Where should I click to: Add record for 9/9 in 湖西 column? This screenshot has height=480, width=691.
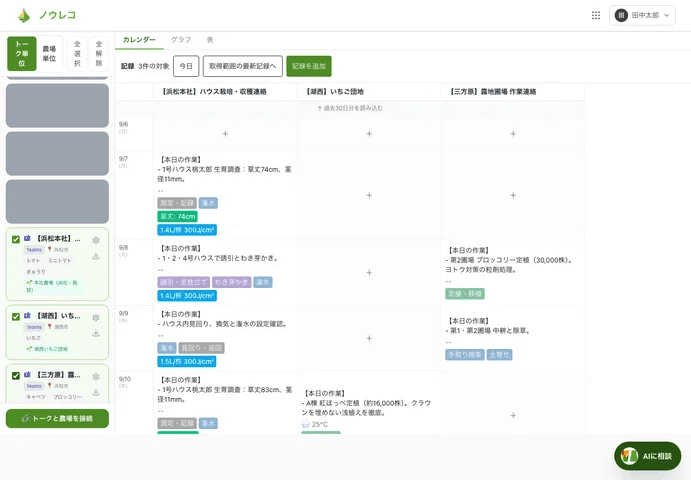[x=369, y=338]
